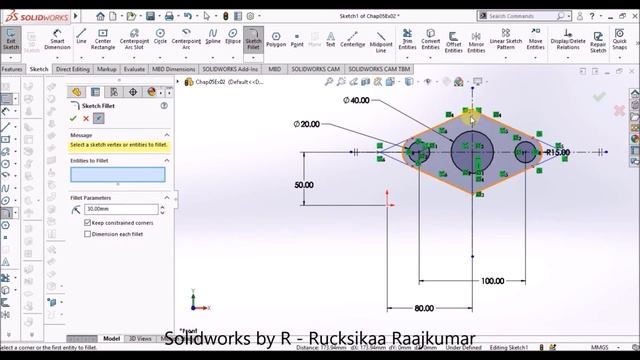The width and height of the screenshot is (640, 360).
Task: Switch to the Model bottom tab
Action: coord(111,338)
